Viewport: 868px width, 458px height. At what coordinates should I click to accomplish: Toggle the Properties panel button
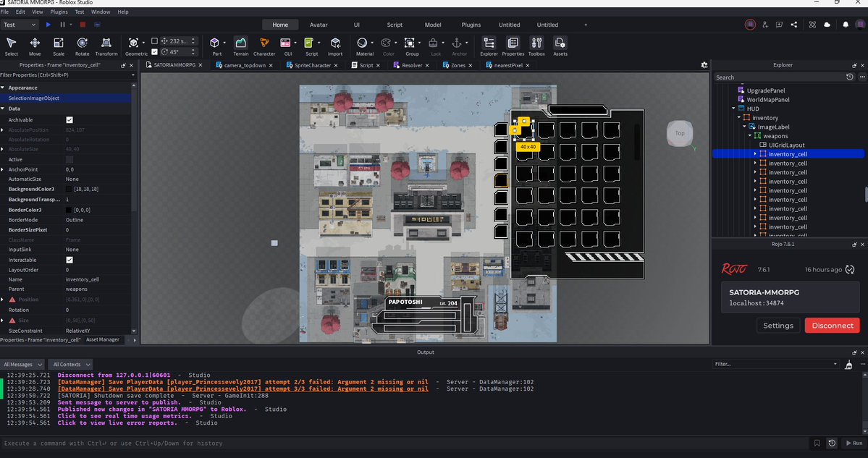click(513, 46)
